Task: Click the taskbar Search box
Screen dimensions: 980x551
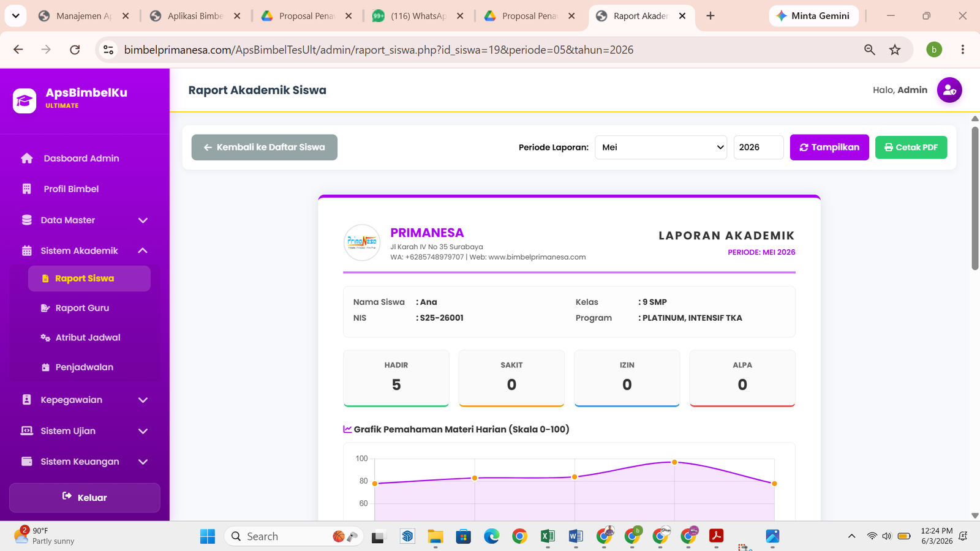Action: coord(294,536)
